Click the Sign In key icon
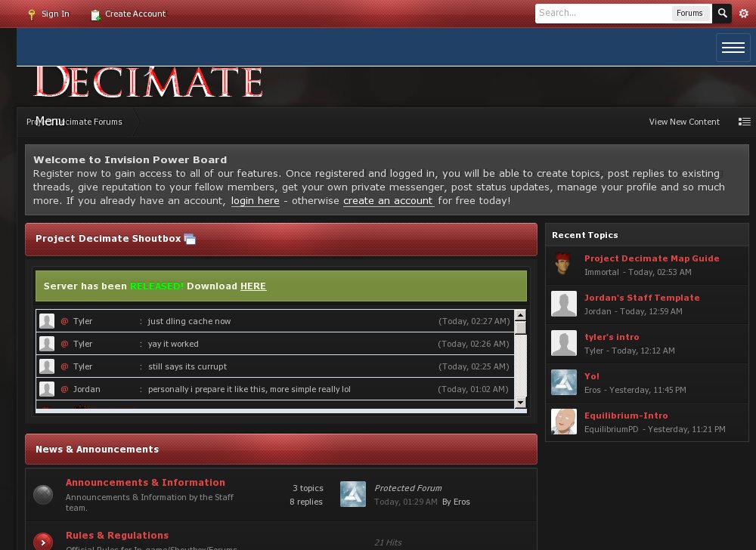 pyautogui.click(x=31, y=14)
